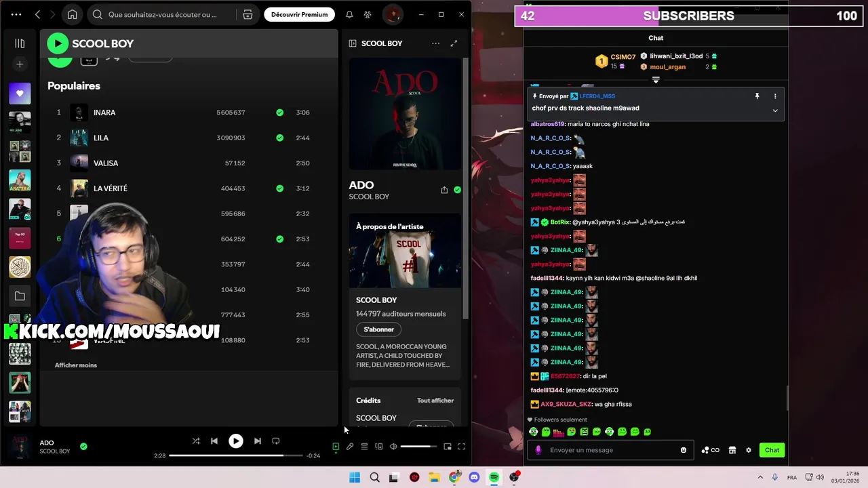Screen dimensions: 868x488
Task: Go forward in Spotify navigation
Action: [53, 14]
